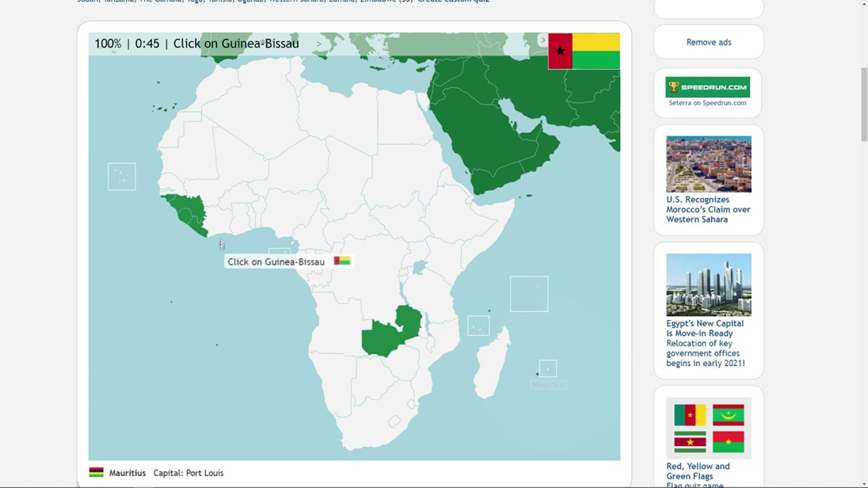
Task: Click the 'Click on Guinea-Bissau' header prompt text
Action: pyautogui.click(x=236, y=43)
